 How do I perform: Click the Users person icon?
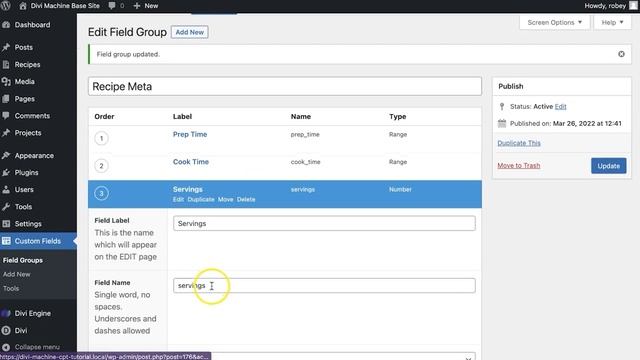(x=6, y=190)
